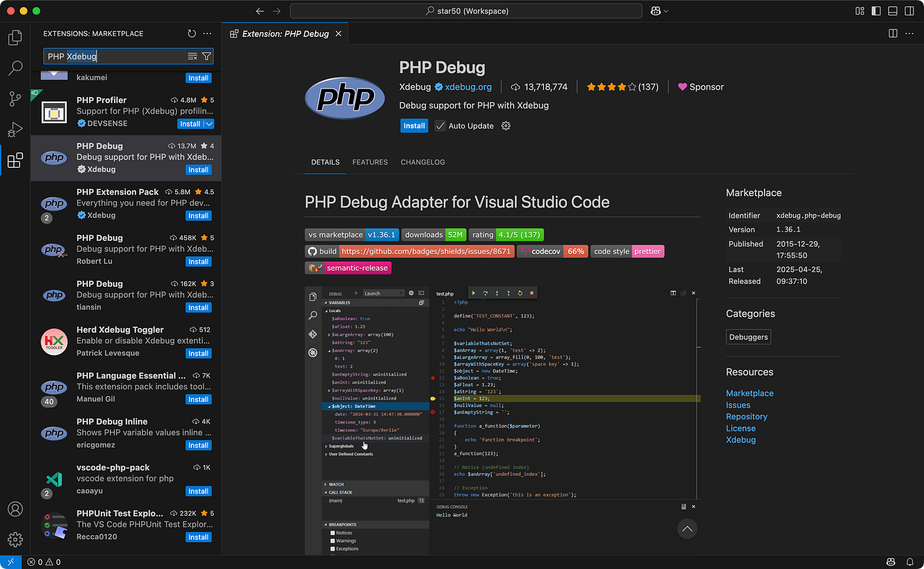
Task: Open the PHP Profiler Install dropdown arrow
Action: click(x=209, y=124)
